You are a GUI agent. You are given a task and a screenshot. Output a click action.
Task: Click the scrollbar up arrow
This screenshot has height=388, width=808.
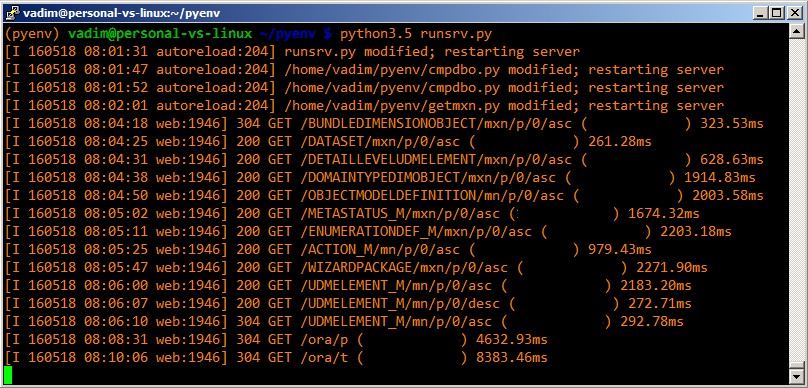[796, 31]
